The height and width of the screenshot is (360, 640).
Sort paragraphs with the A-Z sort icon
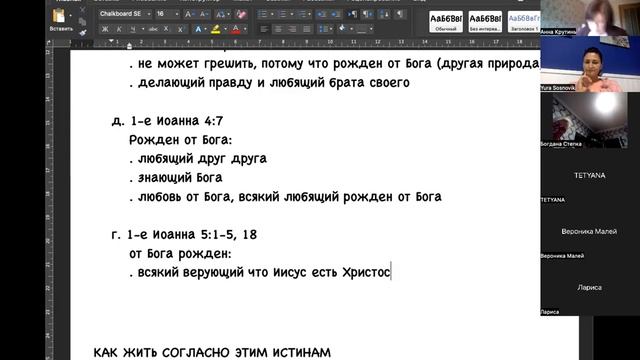(384, 14)
